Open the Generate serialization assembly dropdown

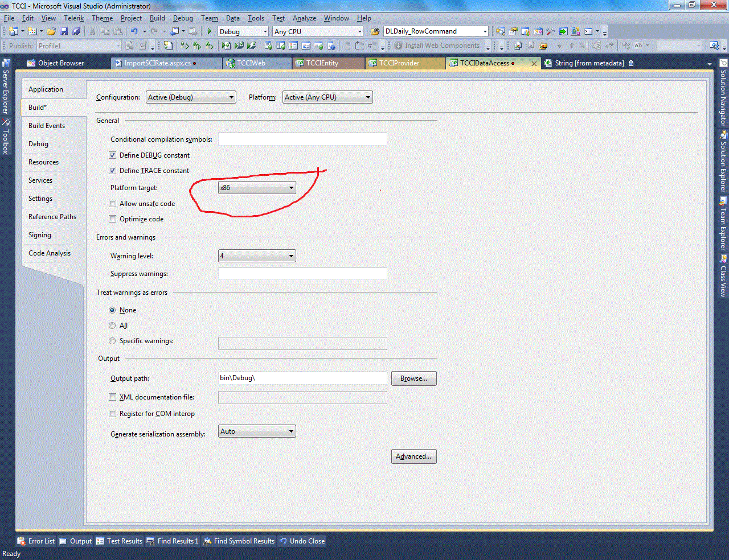coord(257,431)
